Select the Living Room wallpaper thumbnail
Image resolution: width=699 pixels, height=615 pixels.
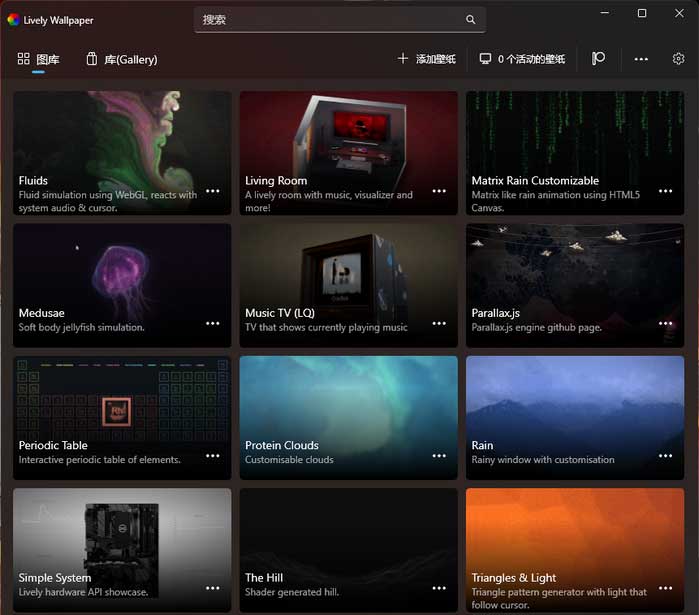tap(349, 153)
